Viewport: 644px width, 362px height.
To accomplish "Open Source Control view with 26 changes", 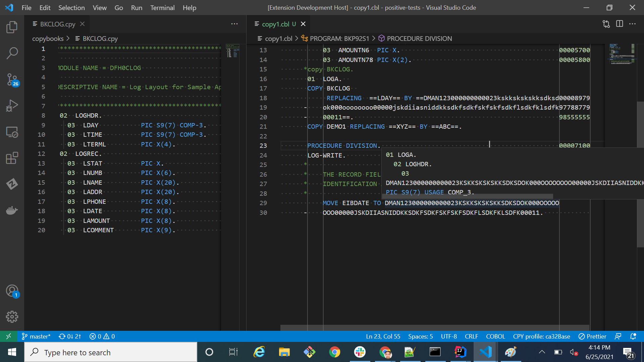I will (12, 80).
